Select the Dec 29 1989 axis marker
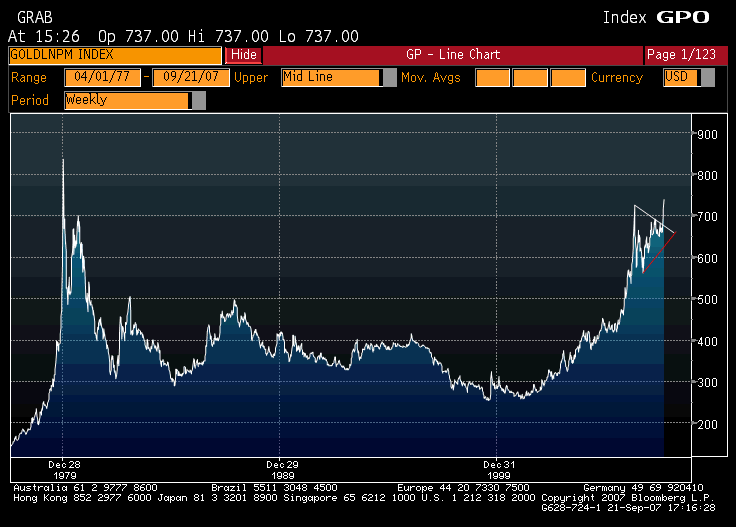736x527 pixels. tap(282, 470)
